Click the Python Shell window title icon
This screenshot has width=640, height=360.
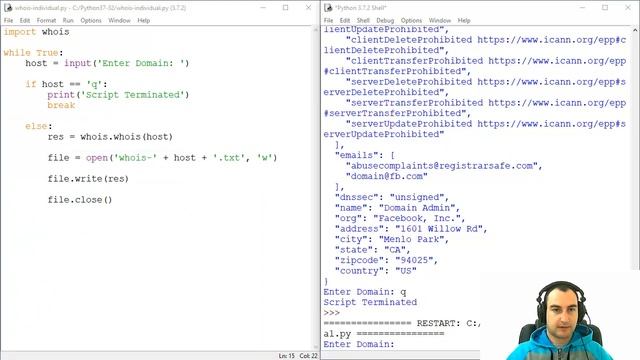pos(328,8)
